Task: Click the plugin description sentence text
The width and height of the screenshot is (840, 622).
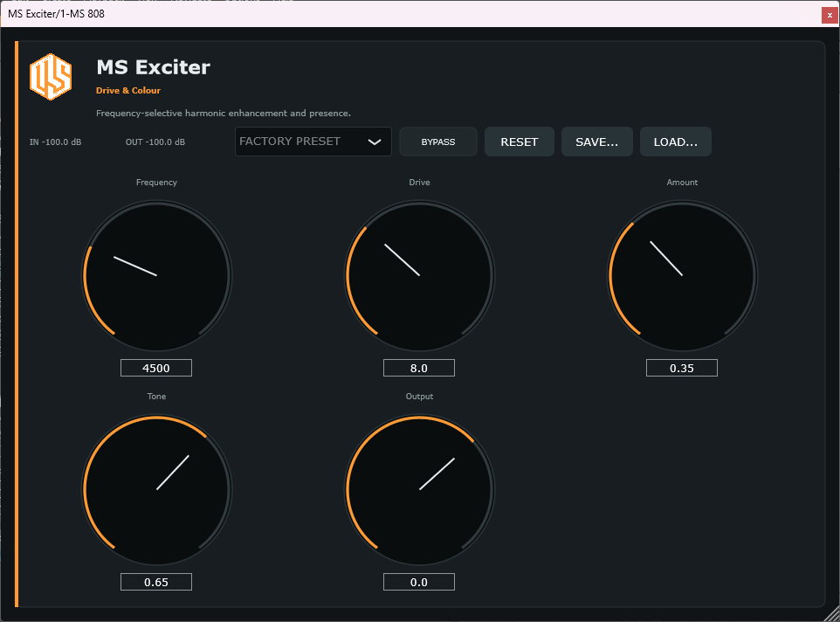Action: pyautogui.click(x=224, y=113)
